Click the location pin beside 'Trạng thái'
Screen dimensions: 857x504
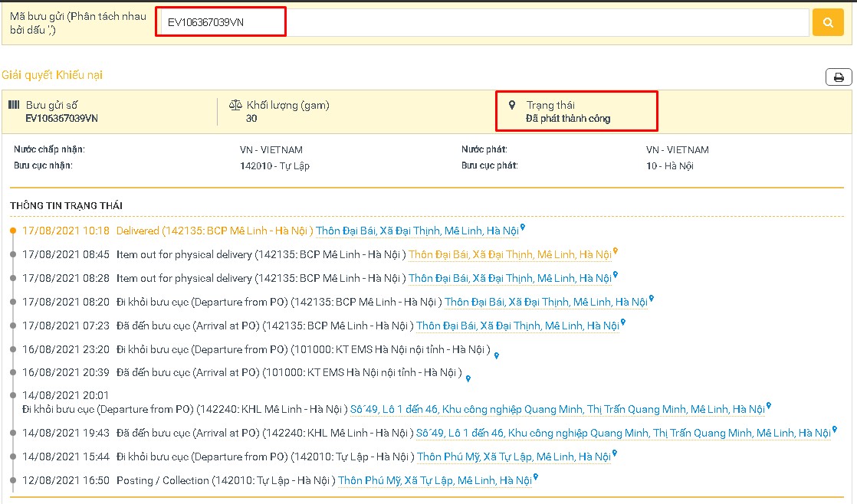click(x=512, y=105)
